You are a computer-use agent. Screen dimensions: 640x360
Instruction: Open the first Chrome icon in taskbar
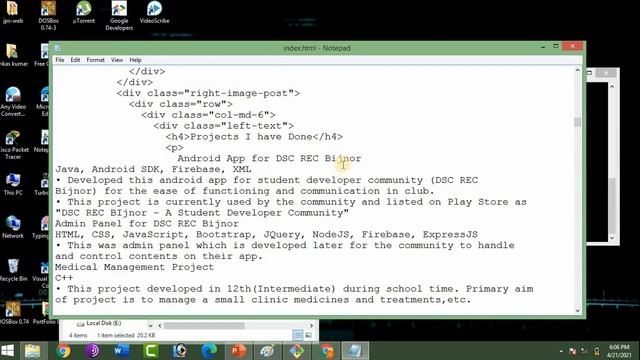click(63, 351)
